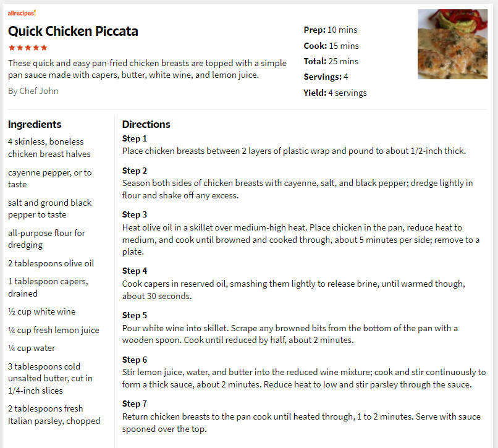Click the ½ cup white wine ingredient
The height and width of the screenshot is (448, 498).
pos(41,311)
